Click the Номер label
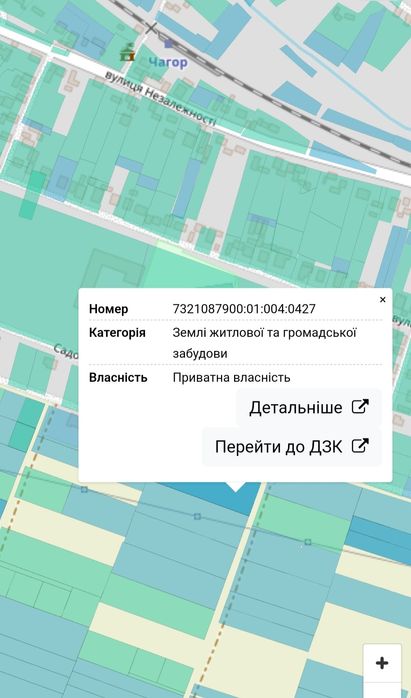 click(108, 308)
